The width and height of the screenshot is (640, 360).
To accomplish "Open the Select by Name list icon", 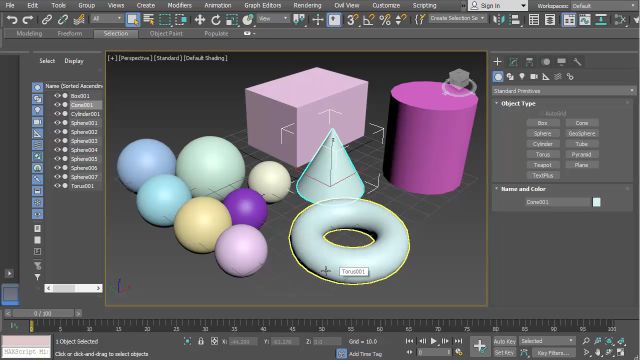I will 149,19.
